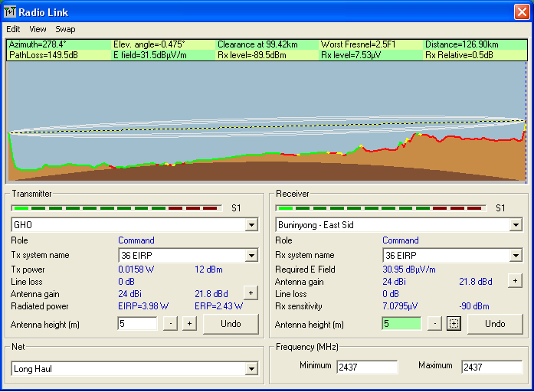Viewport: 534px width, 392px height.
Task: Click the Tx power 0.0158 W value
Action: pos(136,269)
